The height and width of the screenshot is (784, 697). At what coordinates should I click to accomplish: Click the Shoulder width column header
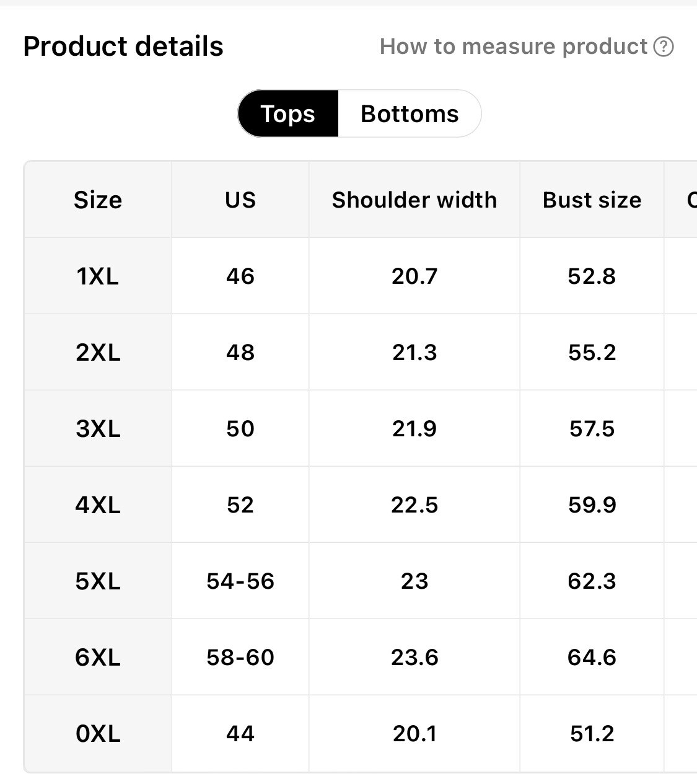(414, 200)
